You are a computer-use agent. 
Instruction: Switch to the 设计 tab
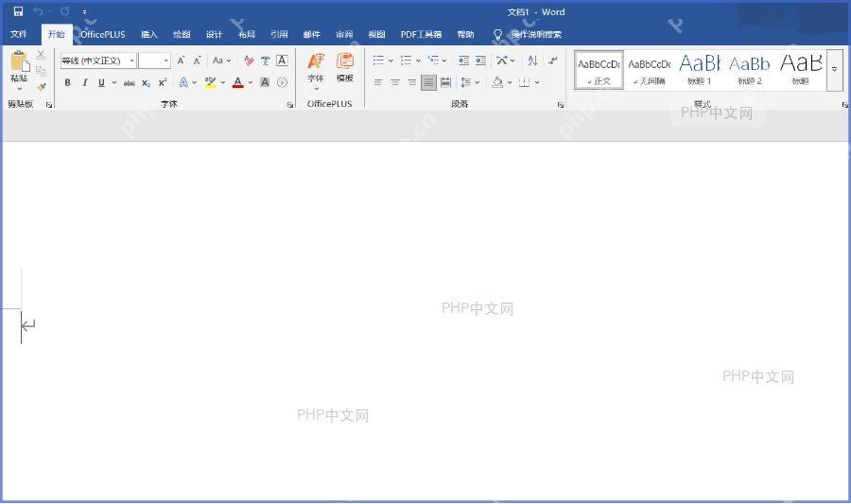pos(214,34)
